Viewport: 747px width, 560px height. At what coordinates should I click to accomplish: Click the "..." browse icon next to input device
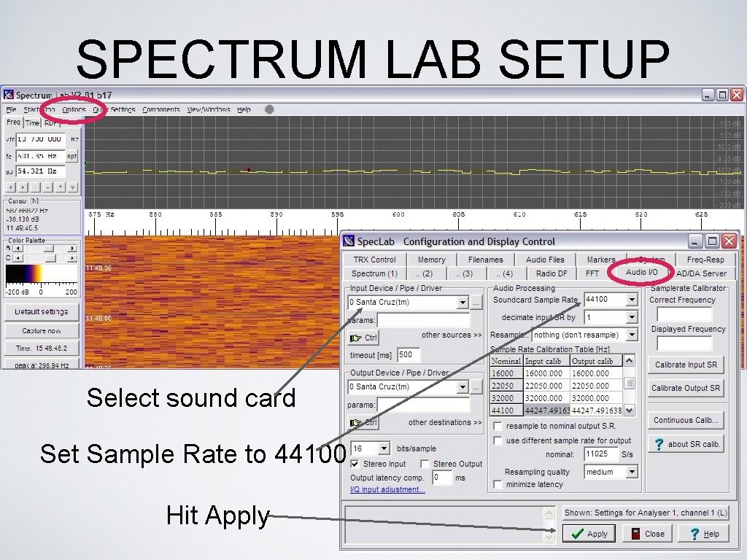[476, 303]
